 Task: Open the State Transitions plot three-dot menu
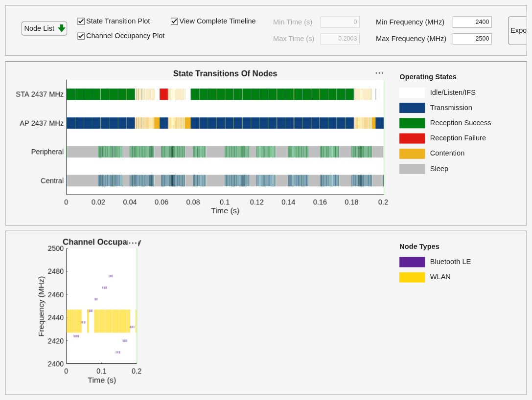point(379,73)
